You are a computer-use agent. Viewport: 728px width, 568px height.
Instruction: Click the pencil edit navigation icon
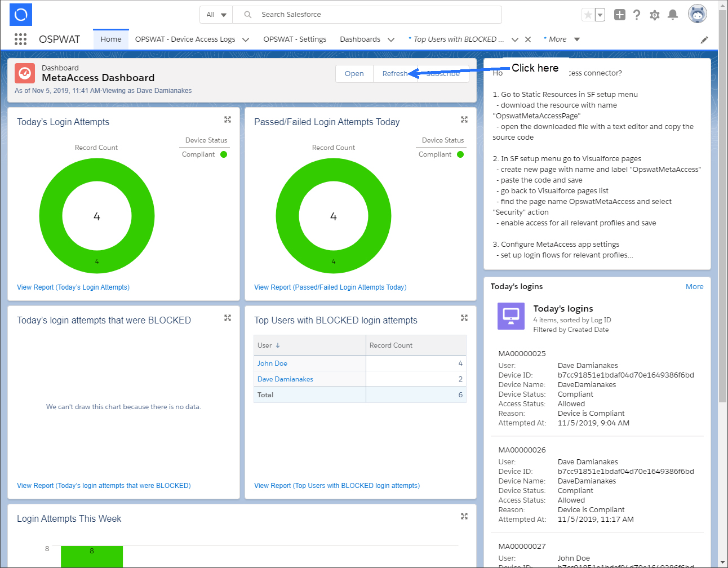(x=704, y=39)
